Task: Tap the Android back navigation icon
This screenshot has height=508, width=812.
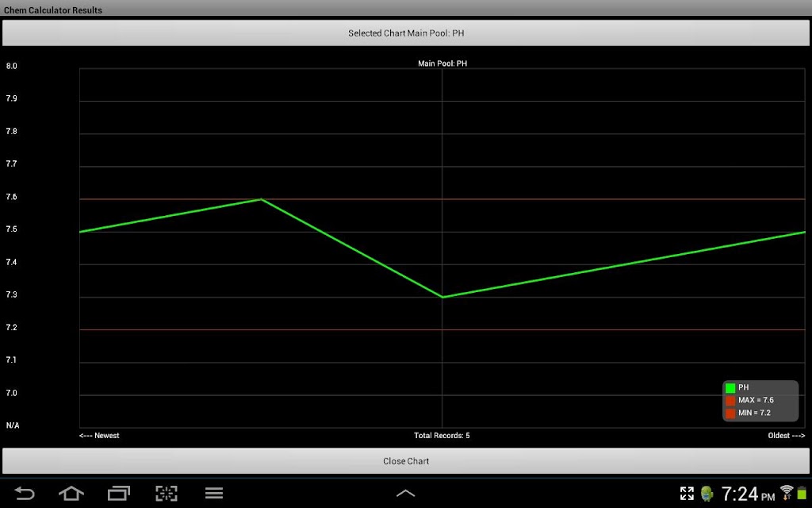Action: pyautogui.click(x=24, y=493)
